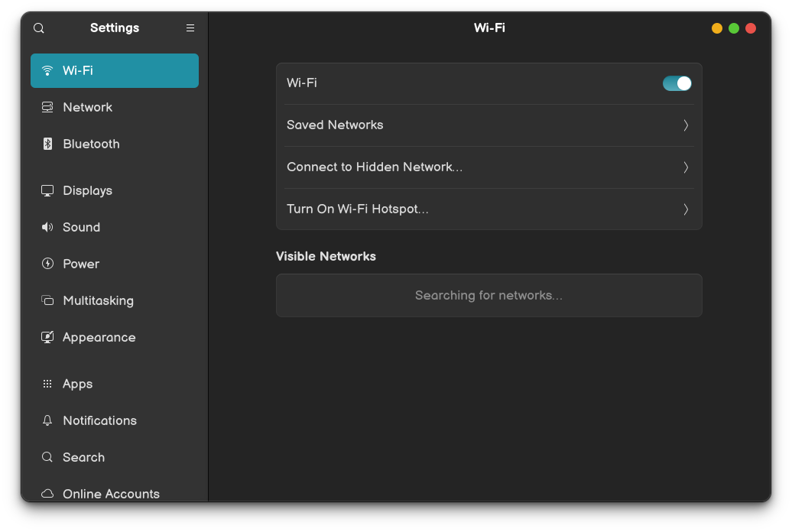Image resolution: width=792 pixels, height=532 pixels.
Task: Click Turn On Wi-Fi Hotspot…
Action: point(489,209)
